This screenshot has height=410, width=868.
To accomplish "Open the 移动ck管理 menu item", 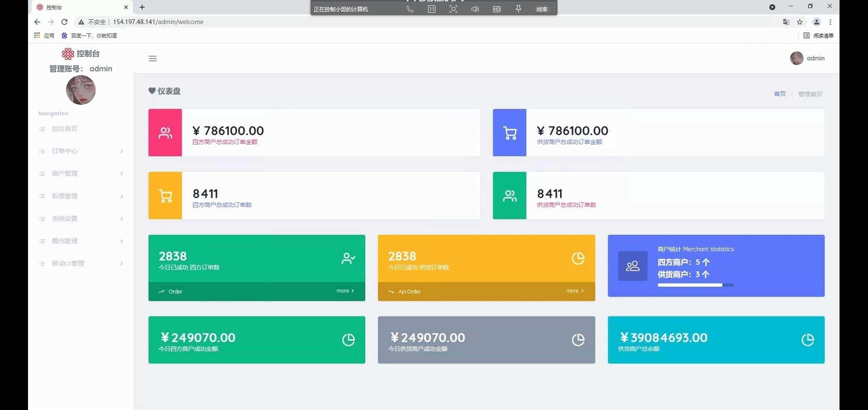I will click(68, 263).
